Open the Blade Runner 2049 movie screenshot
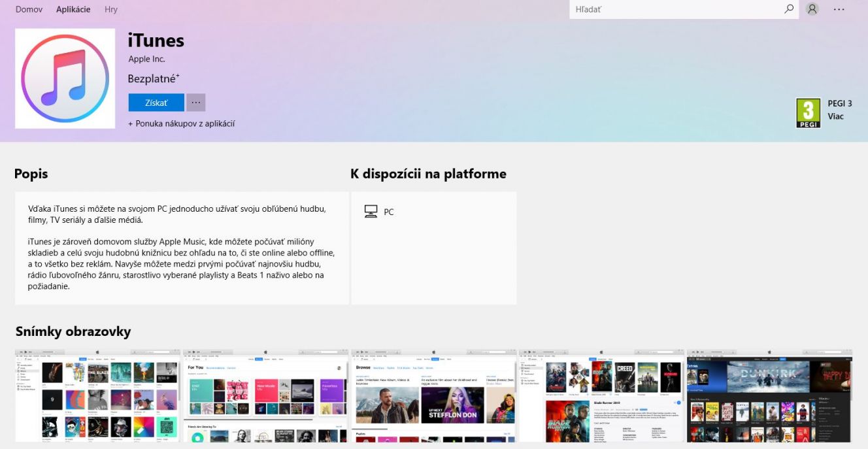 [601, 395]
